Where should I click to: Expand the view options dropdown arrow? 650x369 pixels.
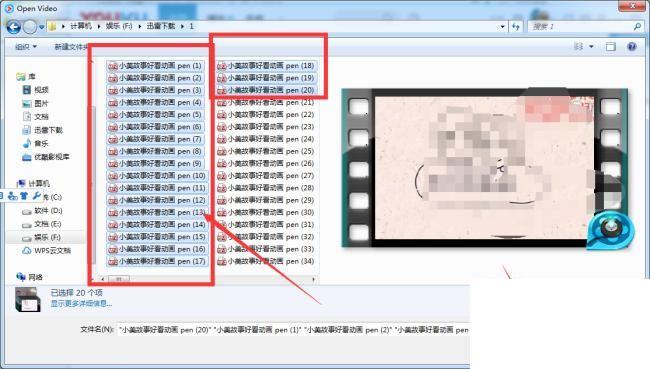point(591,46)
